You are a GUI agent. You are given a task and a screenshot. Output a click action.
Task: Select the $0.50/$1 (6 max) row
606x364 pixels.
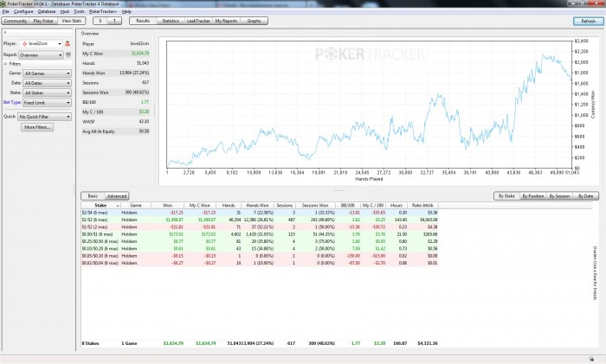pos(260,234)
